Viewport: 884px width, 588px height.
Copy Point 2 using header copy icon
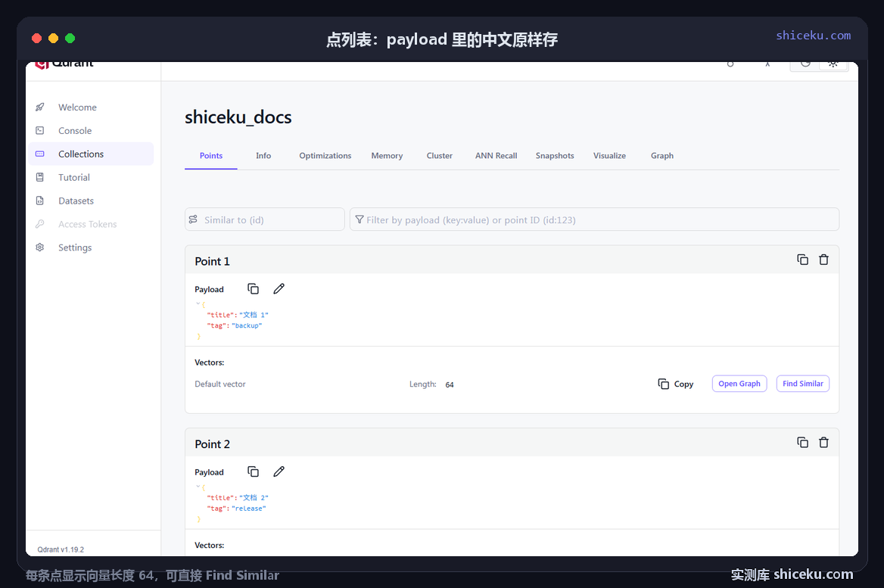pos(803,443)
